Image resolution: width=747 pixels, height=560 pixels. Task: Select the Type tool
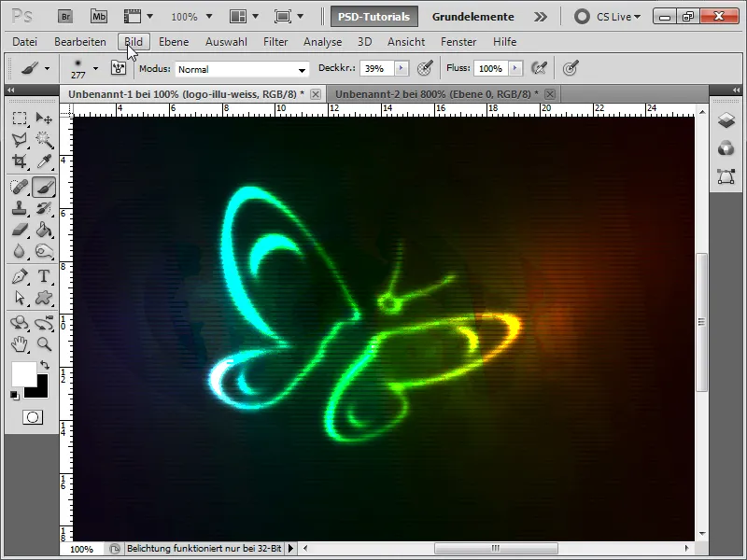coord(44,276)
